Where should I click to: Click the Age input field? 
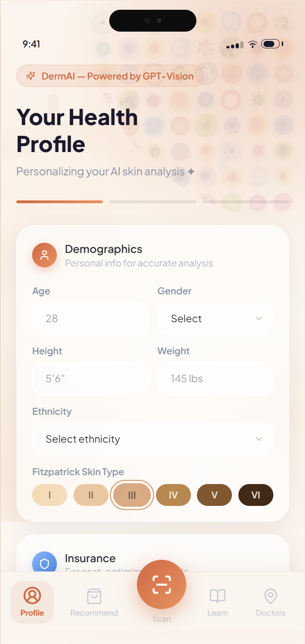(90, 319)
